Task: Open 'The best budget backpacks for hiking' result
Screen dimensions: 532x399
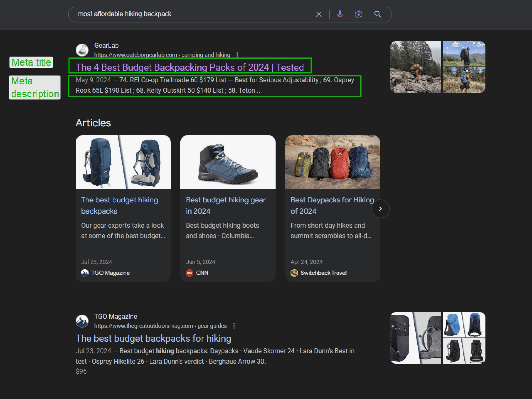Action: click(153, 338)
